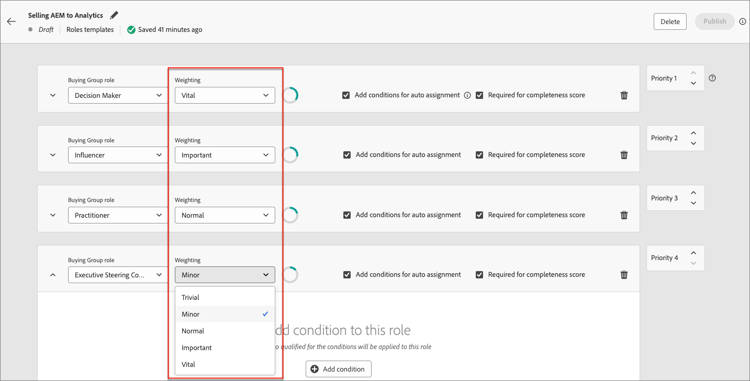Toggle Required for completeness score for Influencer
The height and width of the screenshot is (381, 750).
[x=479, y=155]
